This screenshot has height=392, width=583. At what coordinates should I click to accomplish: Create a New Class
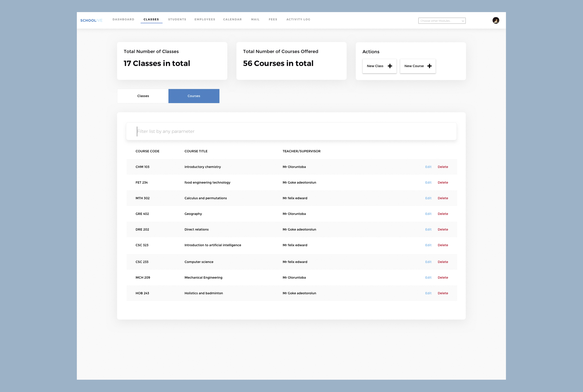(x=379, y=66)
